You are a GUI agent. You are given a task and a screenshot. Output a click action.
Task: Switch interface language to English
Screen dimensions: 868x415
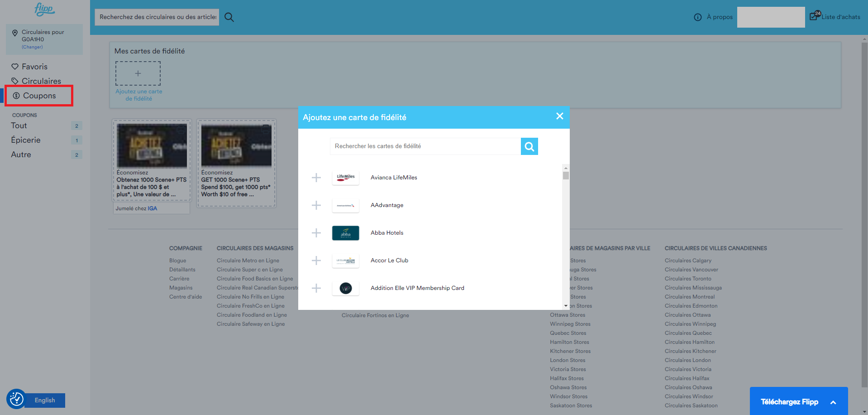point(44,400)
